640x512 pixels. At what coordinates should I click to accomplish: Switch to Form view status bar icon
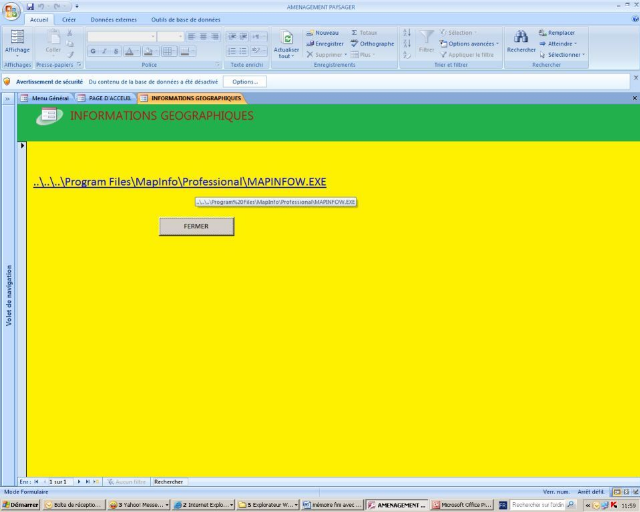click(617, 492)
